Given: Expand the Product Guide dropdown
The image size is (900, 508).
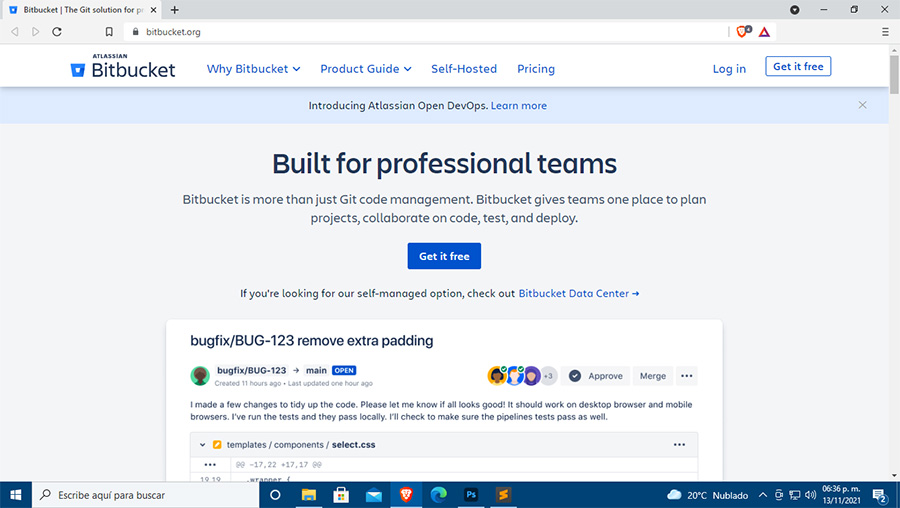Looking at the screenshot, I should coord(366,69).
